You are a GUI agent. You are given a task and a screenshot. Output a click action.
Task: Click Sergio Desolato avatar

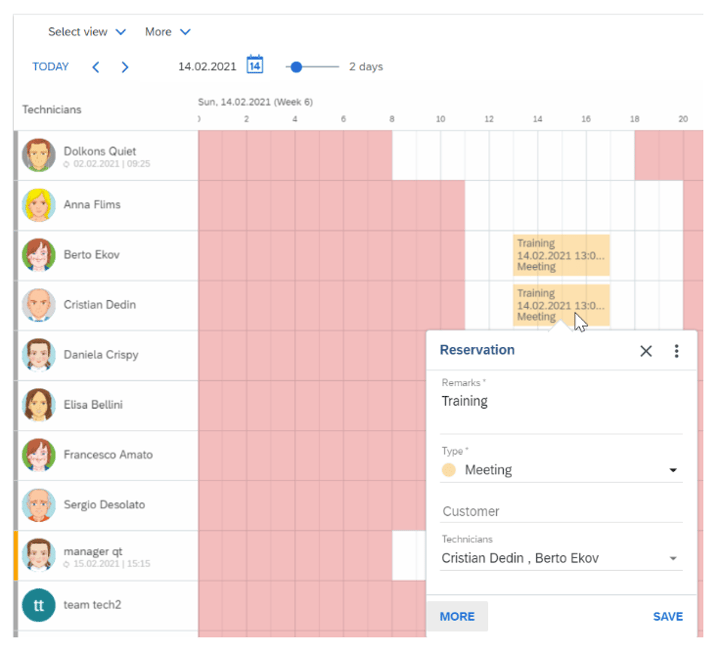39,505
